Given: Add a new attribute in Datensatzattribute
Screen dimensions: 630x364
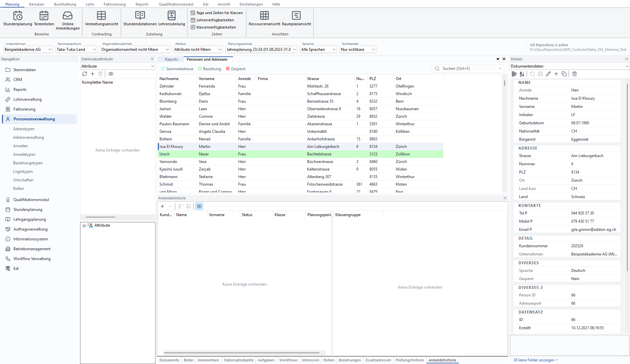Looking at the screenshot, I should (93, 74).
